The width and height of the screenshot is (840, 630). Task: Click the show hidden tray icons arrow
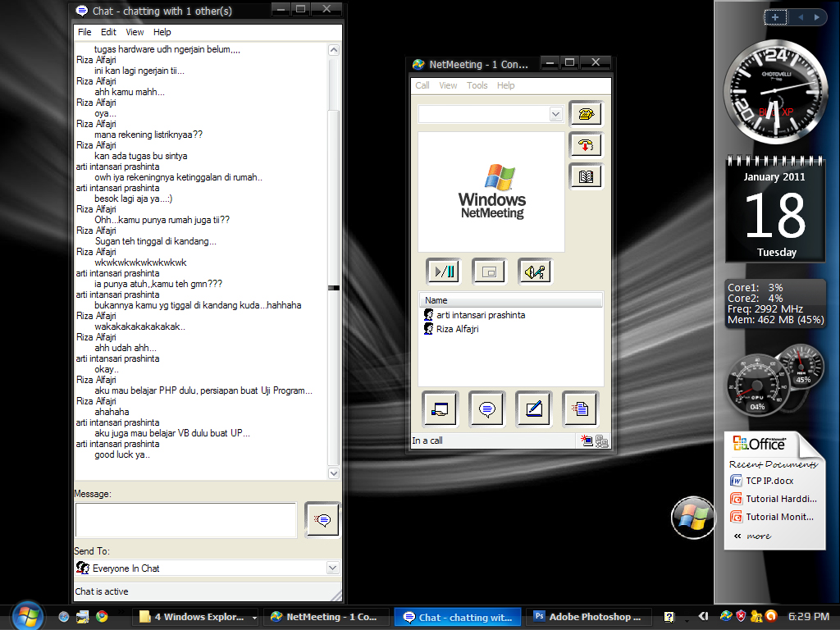(x=703, y=617)
